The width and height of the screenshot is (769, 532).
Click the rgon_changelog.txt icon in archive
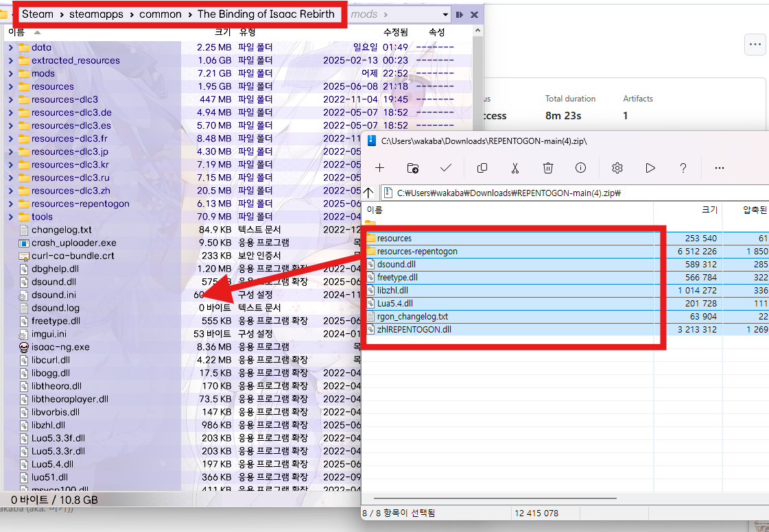pyautogui.click(x=370, y=317)
